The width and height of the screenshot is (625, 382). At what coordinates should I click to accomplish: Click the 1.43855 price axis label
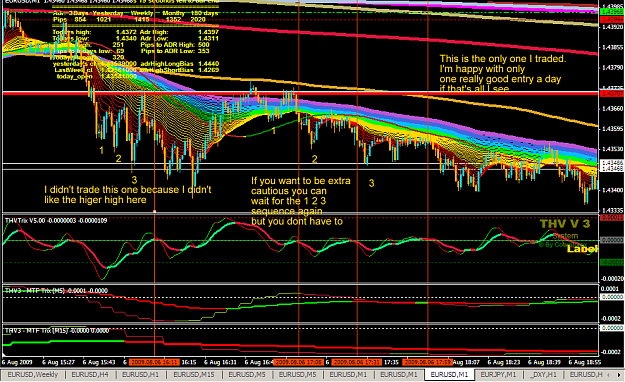pos(611,47)
